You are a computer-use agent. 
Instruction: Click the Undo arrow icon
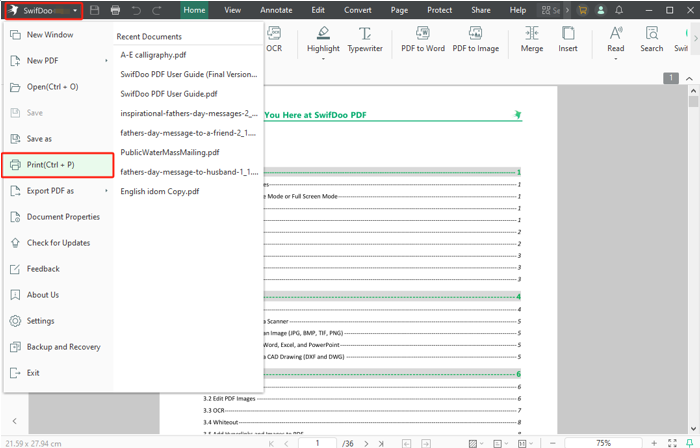[x=136, y=10]
